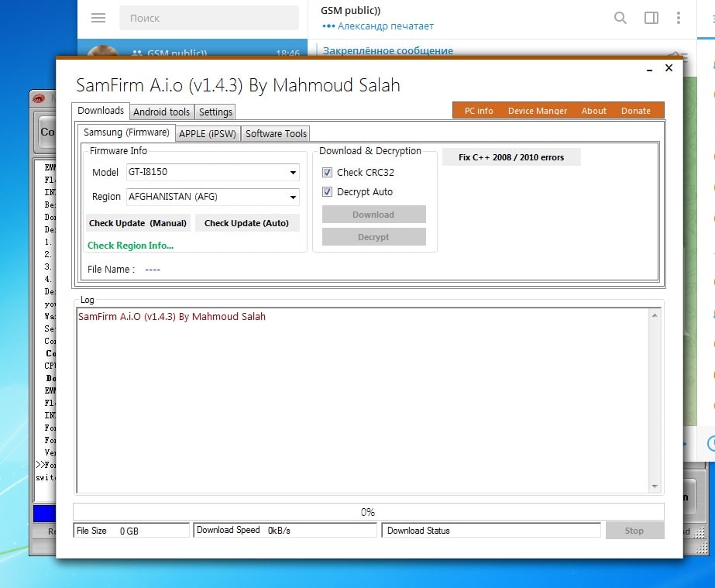Click the AFGHANISTAN (AFG) region field
Image resolution: width=715 pixels, height=588 pixels.
(212, 197)
